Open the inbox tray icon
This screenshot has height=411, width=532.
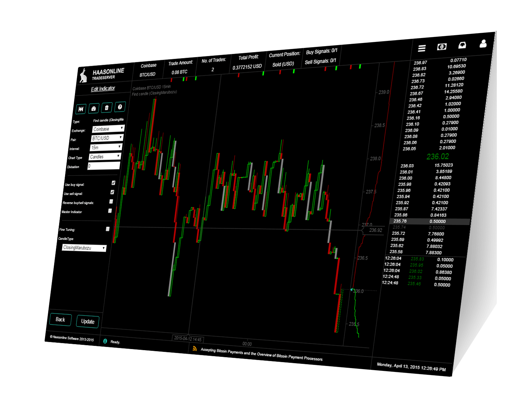462,45
